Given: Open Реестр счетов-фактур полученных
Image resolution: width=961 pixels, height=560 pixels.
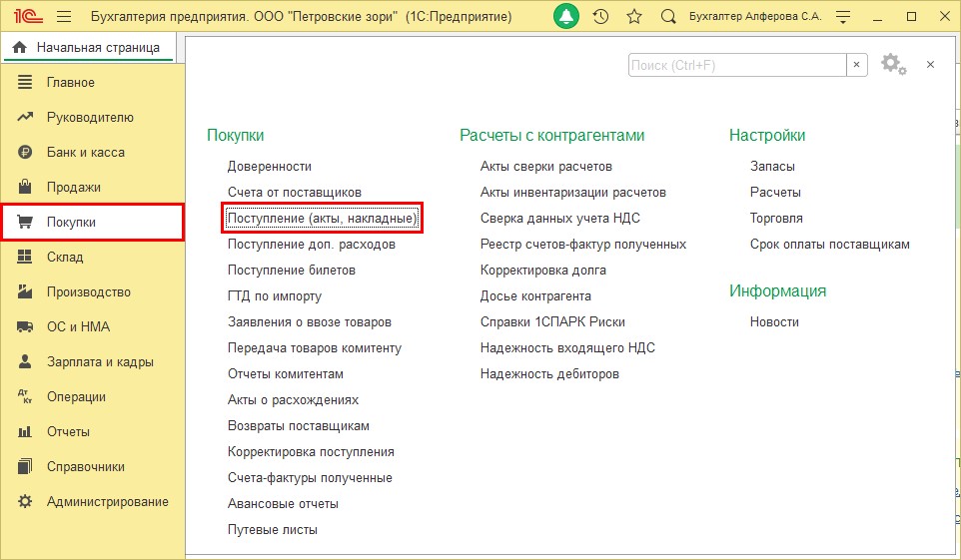Looking at the screenshot, I should click(583, 244).
